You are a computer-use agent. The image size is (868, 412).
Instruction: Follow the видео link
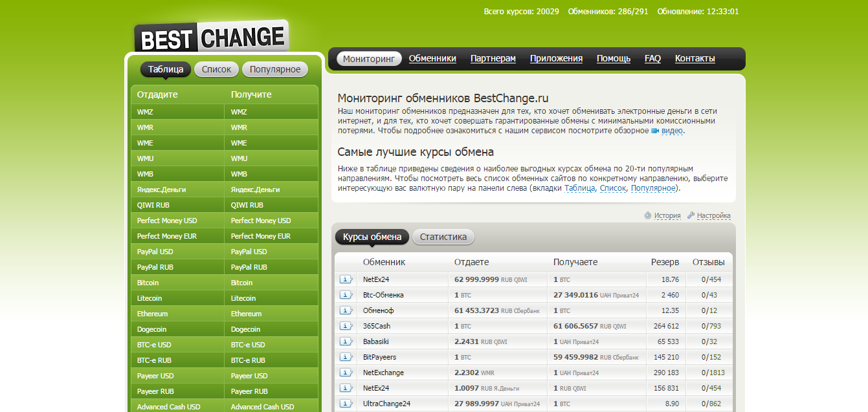click(x=672, y=131)
